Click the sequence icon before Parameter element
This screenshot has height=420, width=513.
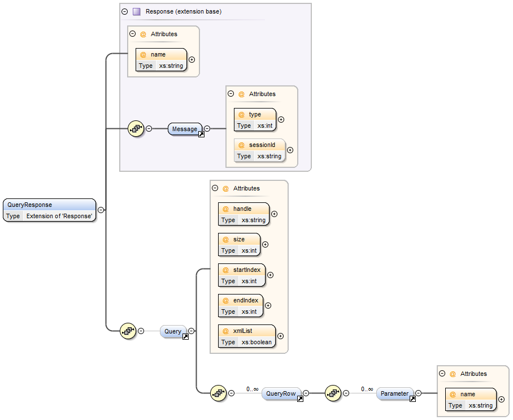point(333,393)
